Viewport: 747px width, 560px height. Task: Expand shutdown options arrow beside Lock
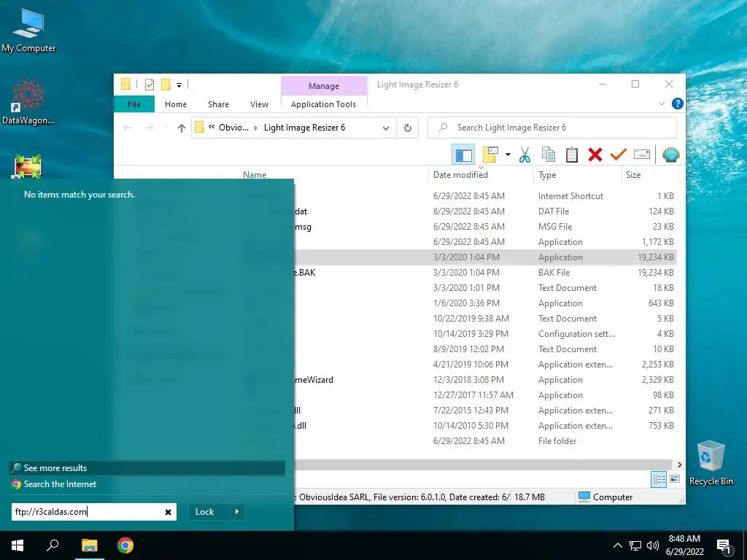237,512
